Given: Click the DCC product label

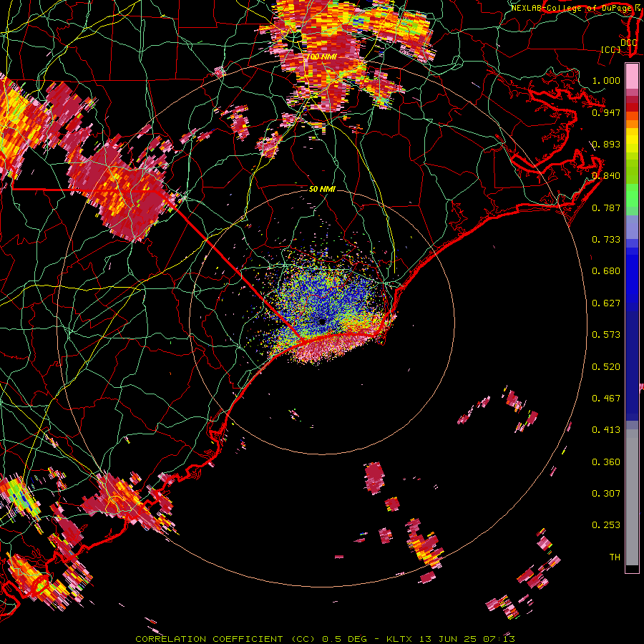Looking at the screenshot, I should (x=629, y=42).
